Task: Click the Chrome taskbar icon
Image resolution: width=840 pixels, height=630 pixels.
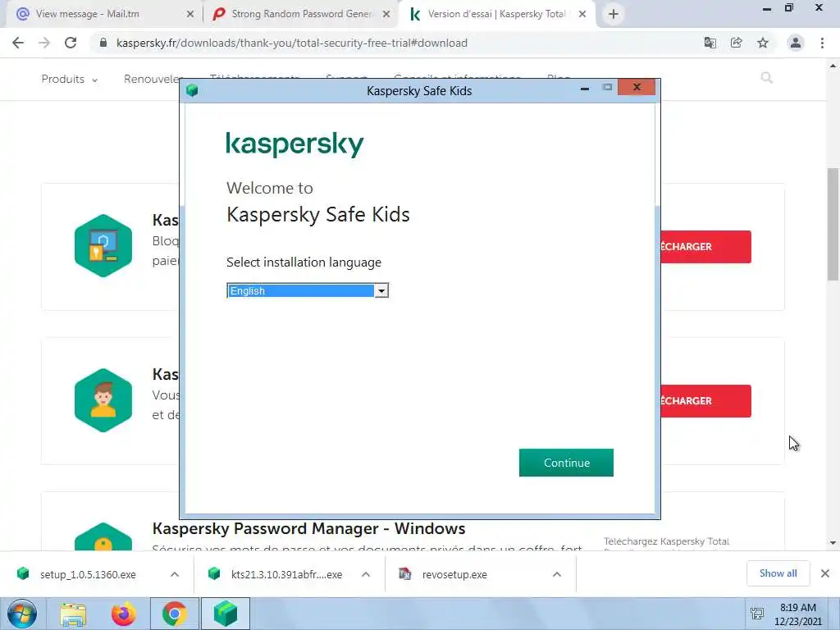Action: click(174, 614)
